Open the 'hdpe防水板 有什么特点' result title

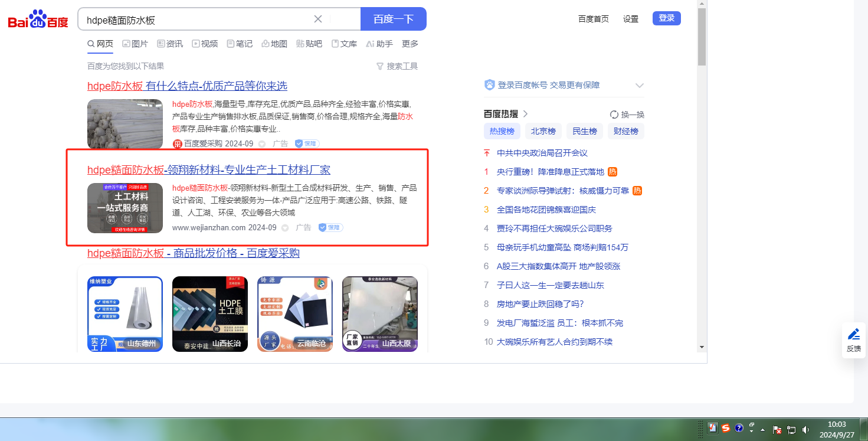point(187,86)
